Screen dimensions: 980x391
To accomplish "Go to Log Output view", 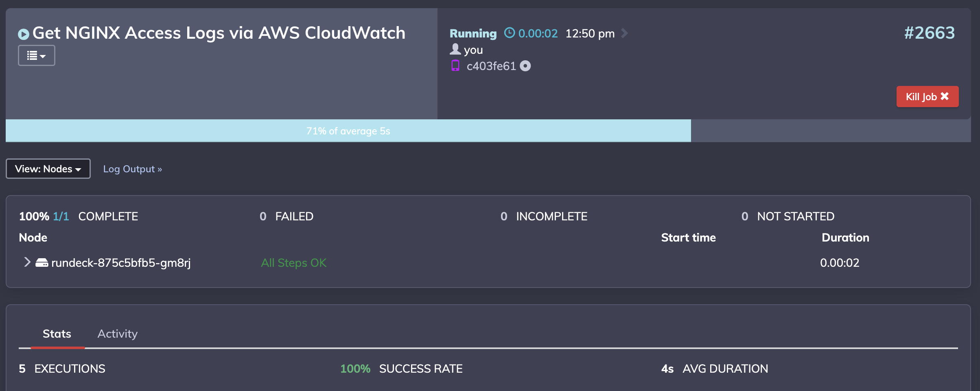I will pos(133,169).
